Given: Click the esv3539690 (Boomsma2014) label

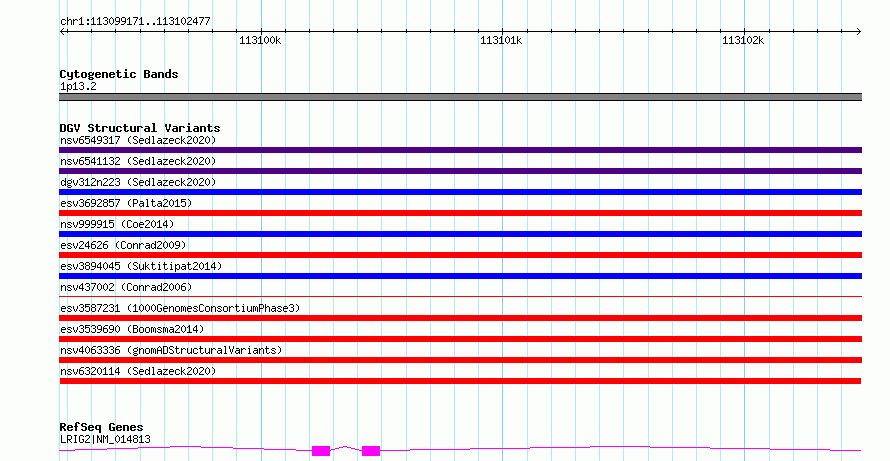Looking at the screenshot, I should coord(132,329).
